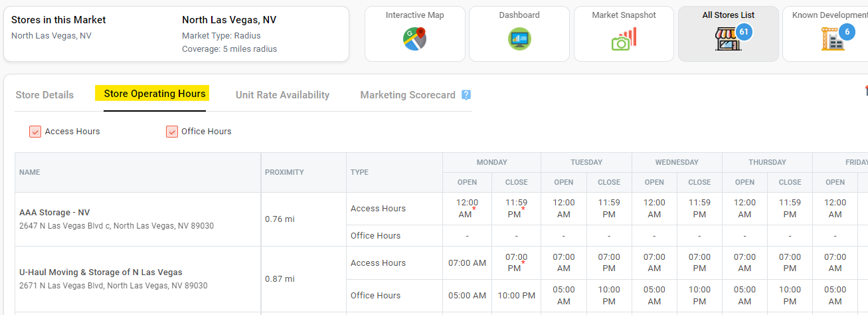This screenshot has height=315, width=868.
Task: Toggle the Office Hours checkbox
Action: [x=172, y=132]
